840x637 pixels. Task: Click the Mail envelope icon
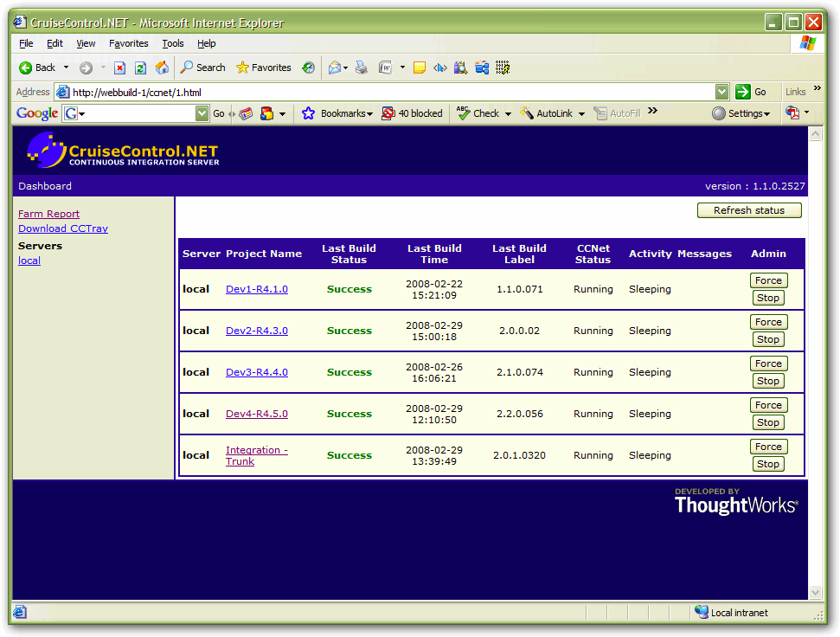[334, 68]
